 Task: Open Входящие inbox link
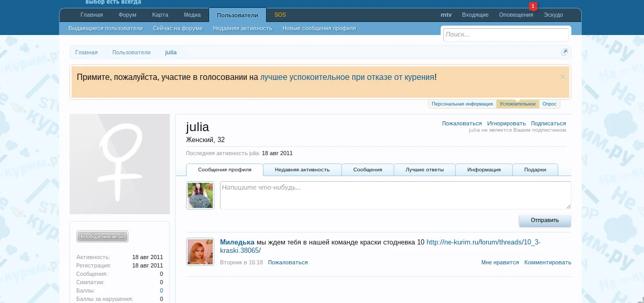click(x=475, y=15)
